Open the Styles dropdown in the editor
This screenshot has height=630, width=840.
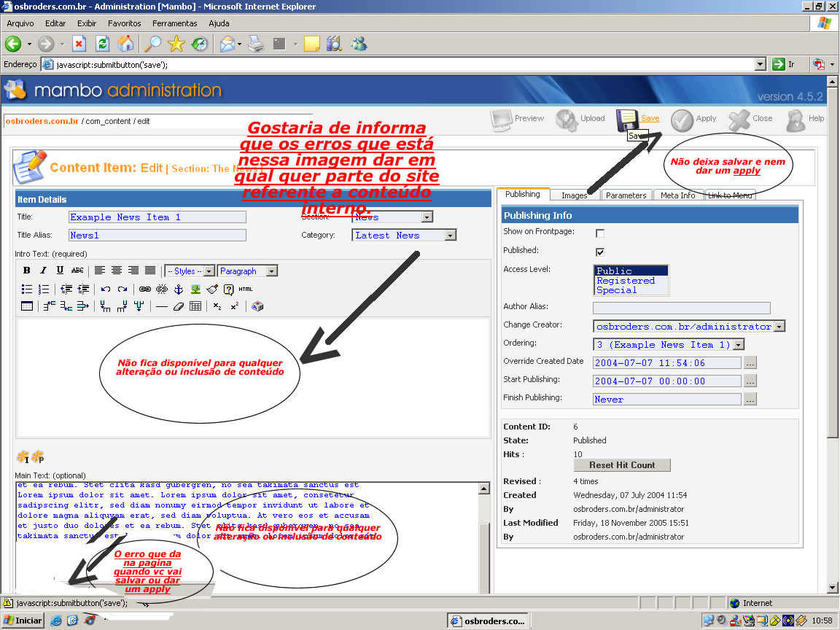[190, 271]
